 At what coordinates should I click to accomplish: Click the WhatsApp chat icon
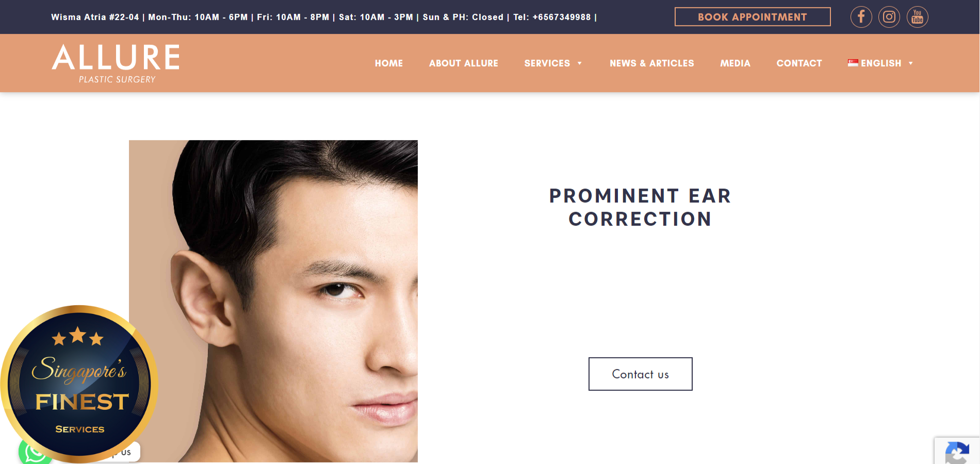[34, 453]
